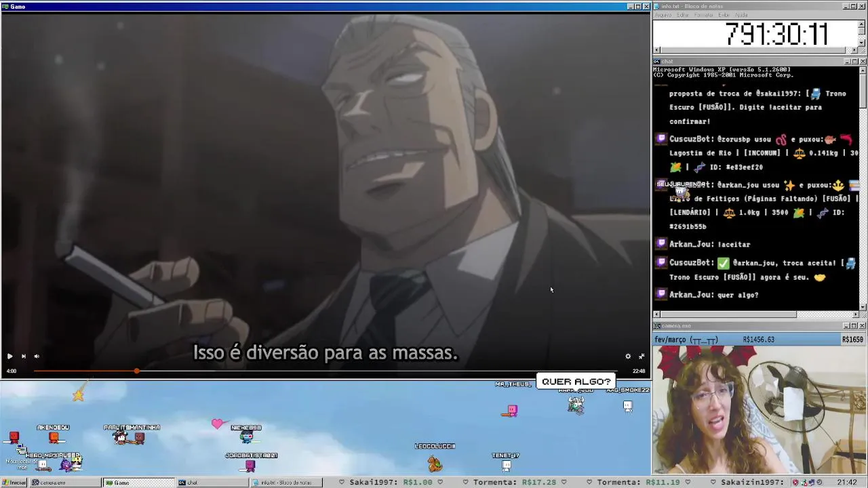Click the Notepad icon in info.txt title bar
This screenshot has height=488, width=868.
[657, 6]
